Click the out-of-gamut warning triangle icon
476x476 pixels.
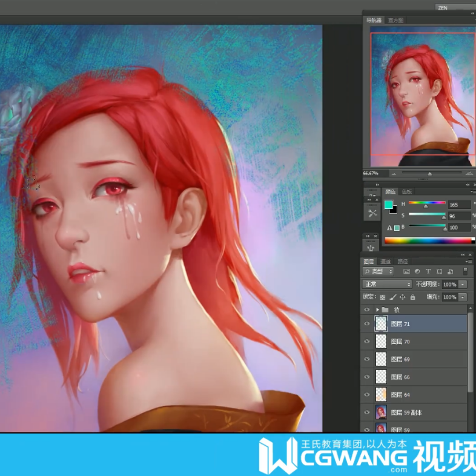click(389, 228)
